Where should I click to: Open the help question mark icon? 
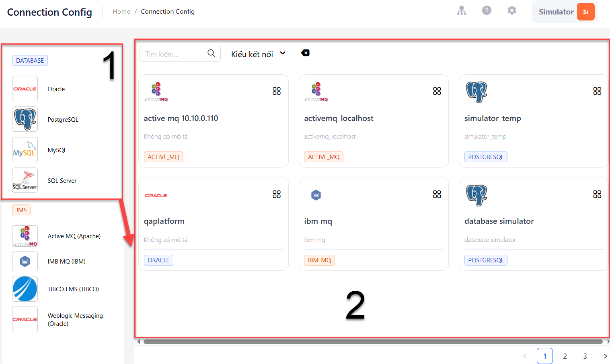click(x=487, y=10)
